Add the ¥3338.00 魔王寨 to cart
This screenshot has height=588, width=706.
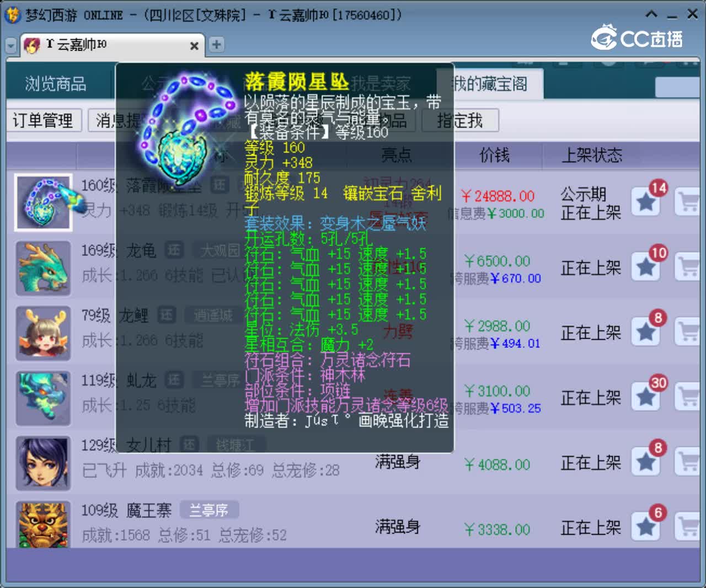688,527
